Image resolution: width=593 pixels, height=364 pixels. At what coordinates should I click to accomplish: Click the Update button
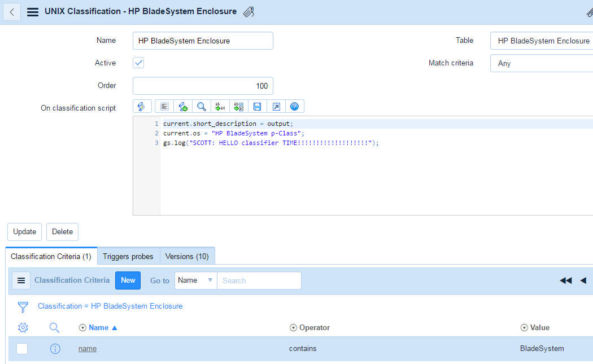24,232
